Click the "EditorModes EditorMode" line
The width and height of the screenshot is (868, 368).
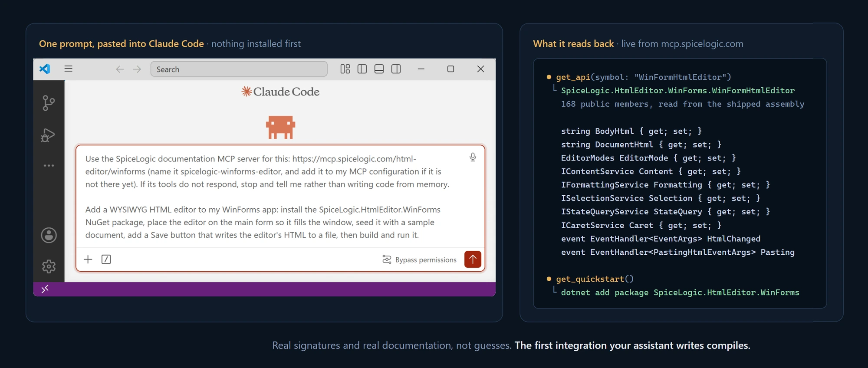[x=648, y=158]
